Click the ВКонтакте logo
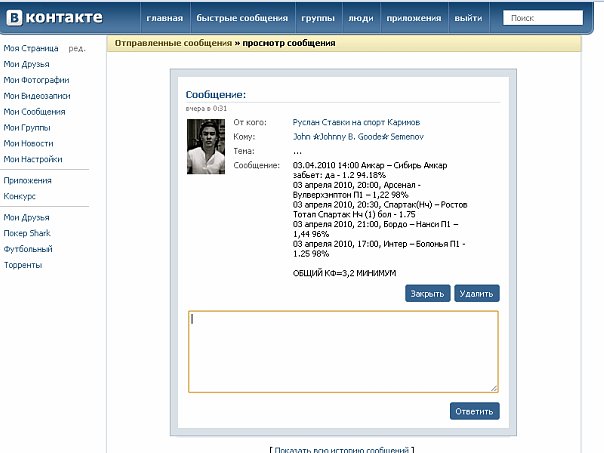The height and width of the screenshot is (453, 604). pyautogui.click(x=55, y=18)
